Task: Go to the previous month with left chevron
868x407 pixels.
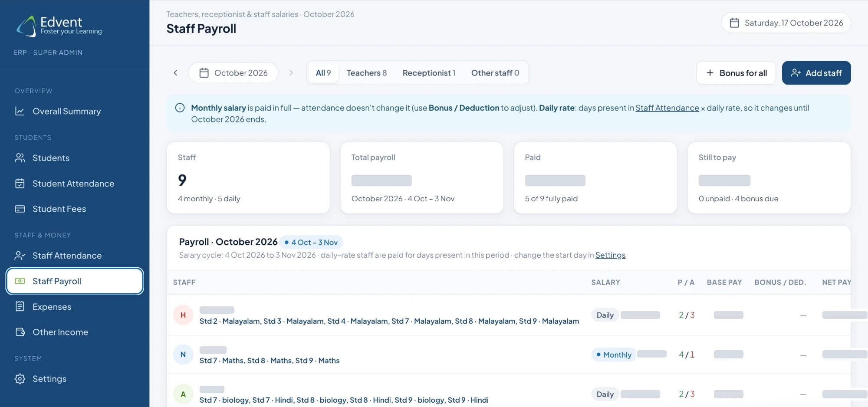Action: click(x=176, y=73)
